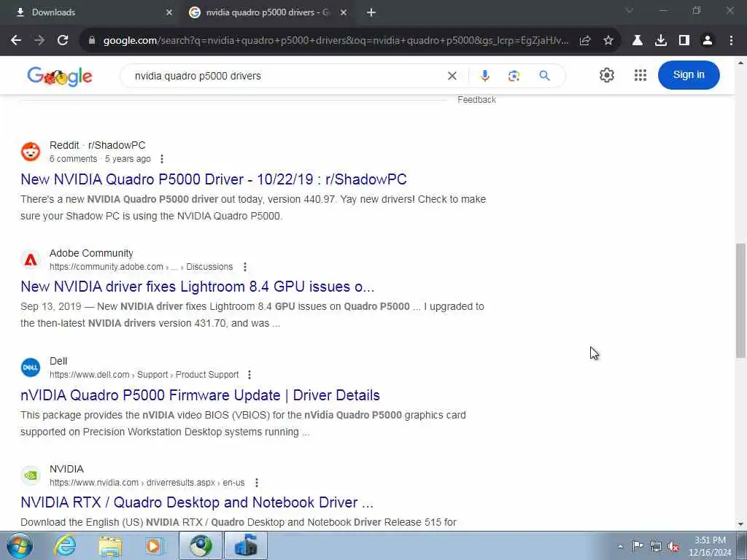The height and width of the screenshot is (560, 747).
Task: Open more options for the NVIDIA result
Action: tap(257, 483)
